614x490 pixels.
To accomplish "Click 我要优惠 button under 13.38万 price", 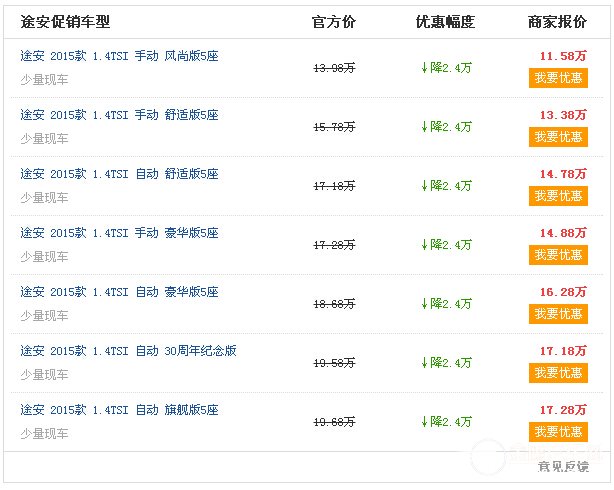I will [558, 137].
